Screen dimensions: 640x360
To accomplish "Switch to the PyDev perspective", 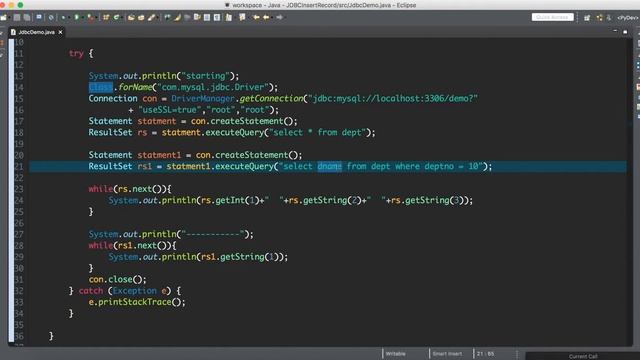I will [628, 18].
